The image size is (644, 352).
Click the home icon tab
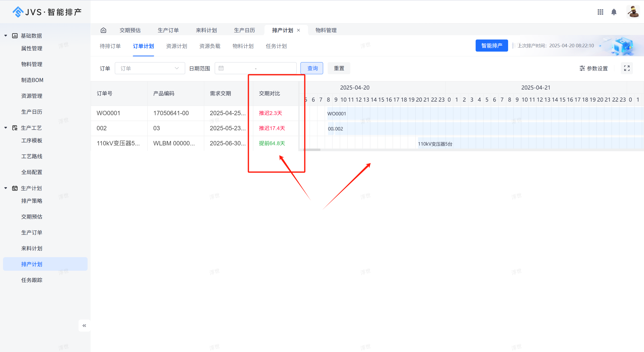(x=103, y=30)
